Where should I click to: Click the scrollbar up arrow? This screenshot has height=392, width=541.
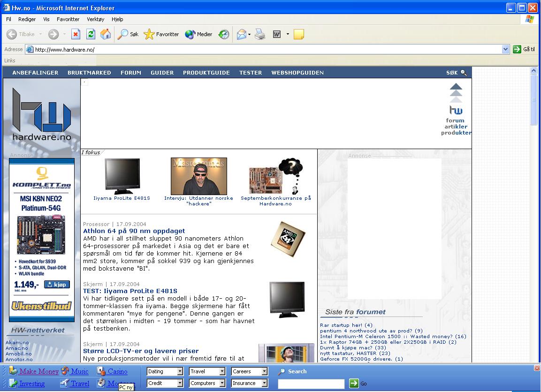[x=533, y=71]
